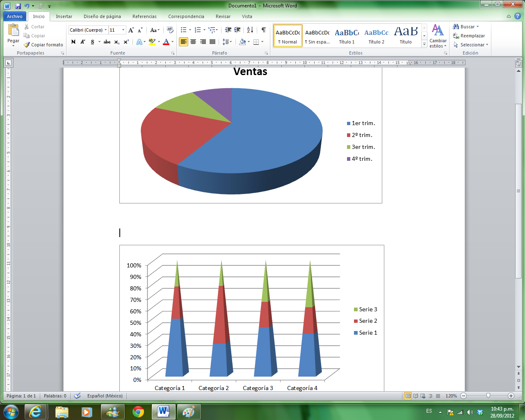Open the Revisar tab
This screenshot has width=525, height=420.
223,16
